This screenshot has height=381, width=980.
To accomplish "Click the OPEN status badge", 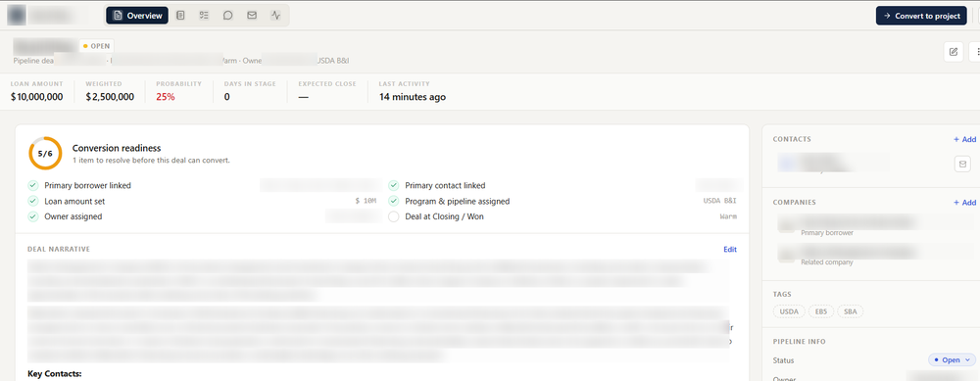I will point(96,46).
